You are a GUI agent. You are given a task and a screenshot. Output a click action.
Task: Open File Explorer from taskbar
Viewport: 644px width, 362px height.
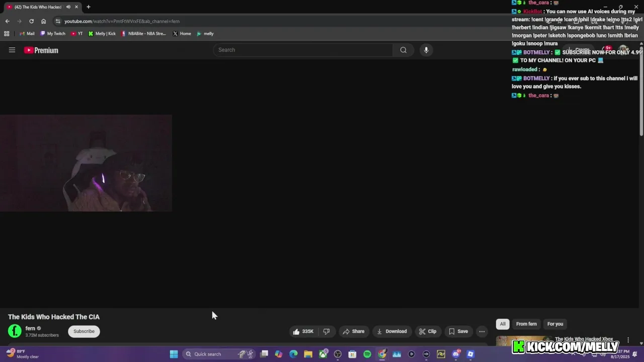click(308, 354)
